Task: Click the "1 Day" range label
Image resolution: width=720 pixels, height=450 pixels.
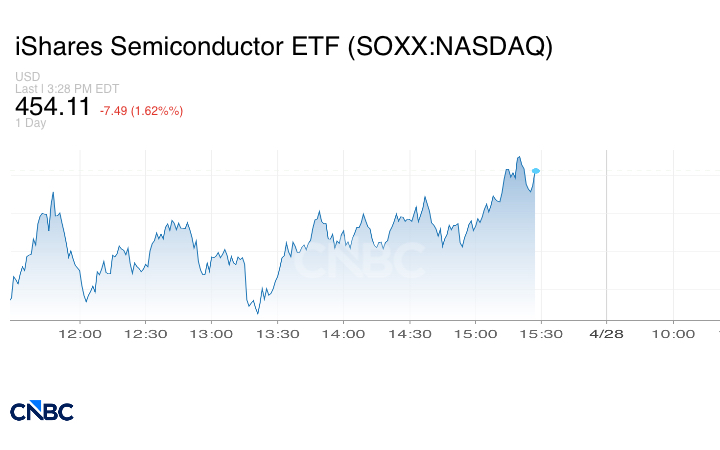Action: tap(31, 123)
